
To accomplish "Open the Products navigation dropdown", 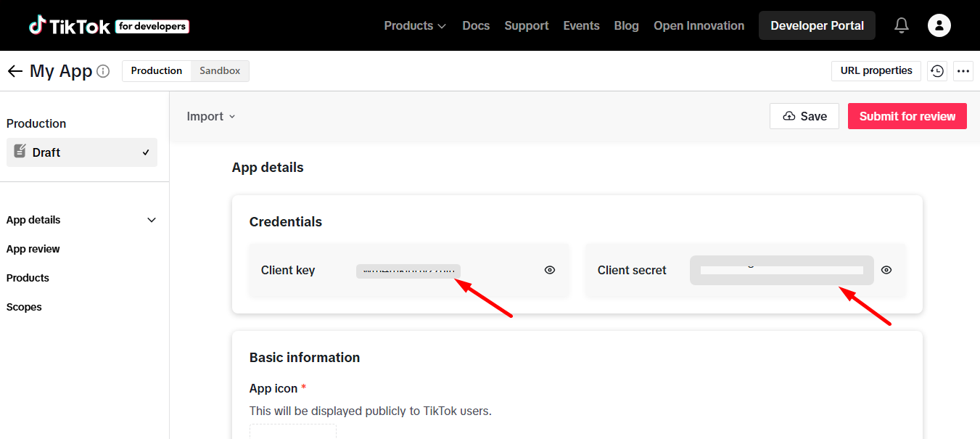I will click(x=414, y=25).
